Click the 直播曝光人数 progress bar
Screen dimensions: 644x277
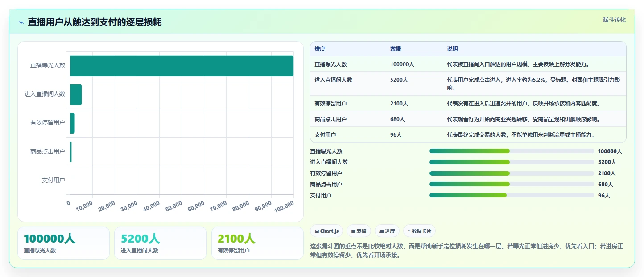(x=512, y=151)
